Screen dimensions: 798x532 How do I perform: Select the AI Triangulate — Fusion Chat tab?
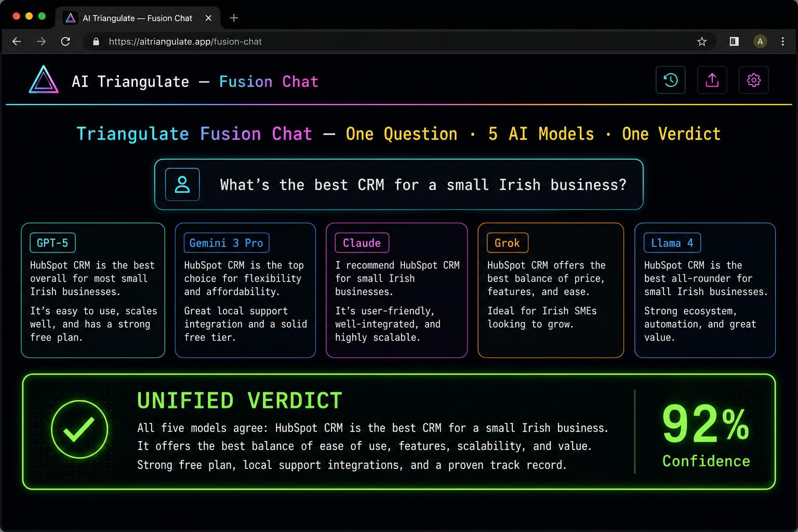pos(138,18)
